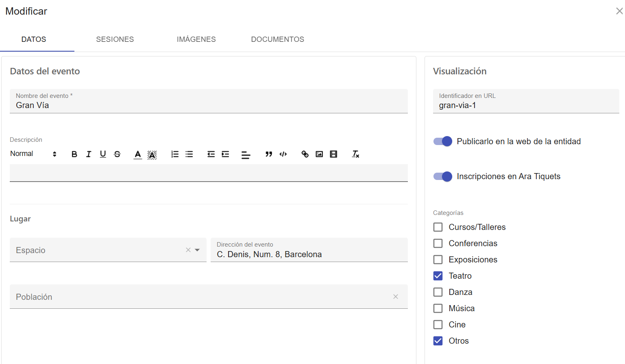Expand the Espacio dropdown arrow
Image resolution: width=625 pixels, height=364 pixels.
[x=197, y=250]
